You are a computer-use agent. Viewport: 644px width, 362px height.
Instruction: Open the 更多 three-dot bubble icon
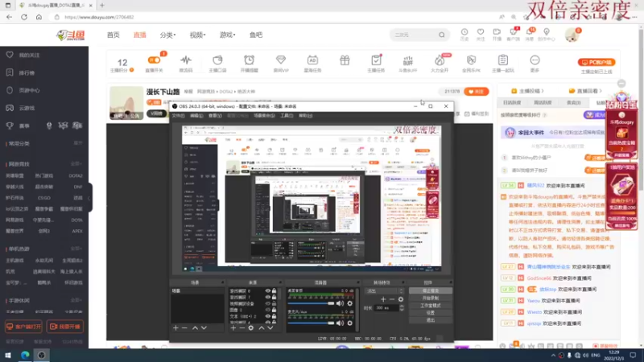[535, 60]
